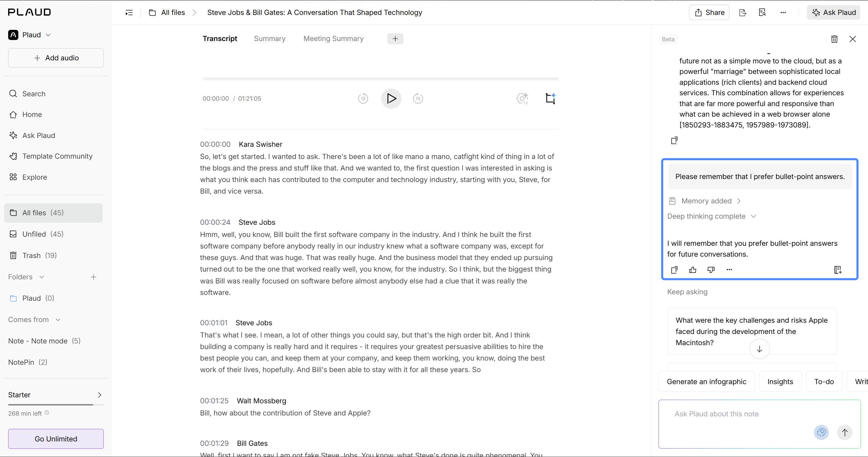Save the AI reply as a note
The width and height of the screenshot is (868, 457).
838,270
